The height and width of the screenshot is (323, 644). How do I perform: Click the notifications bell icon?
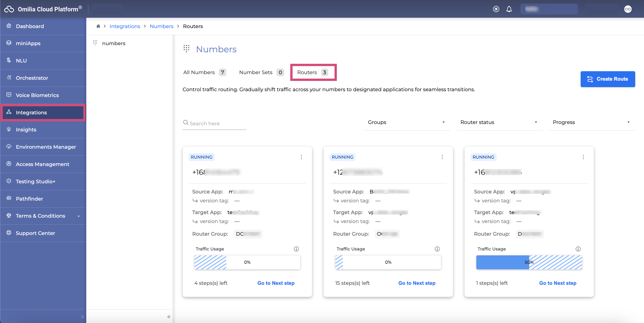click(509, 9)
